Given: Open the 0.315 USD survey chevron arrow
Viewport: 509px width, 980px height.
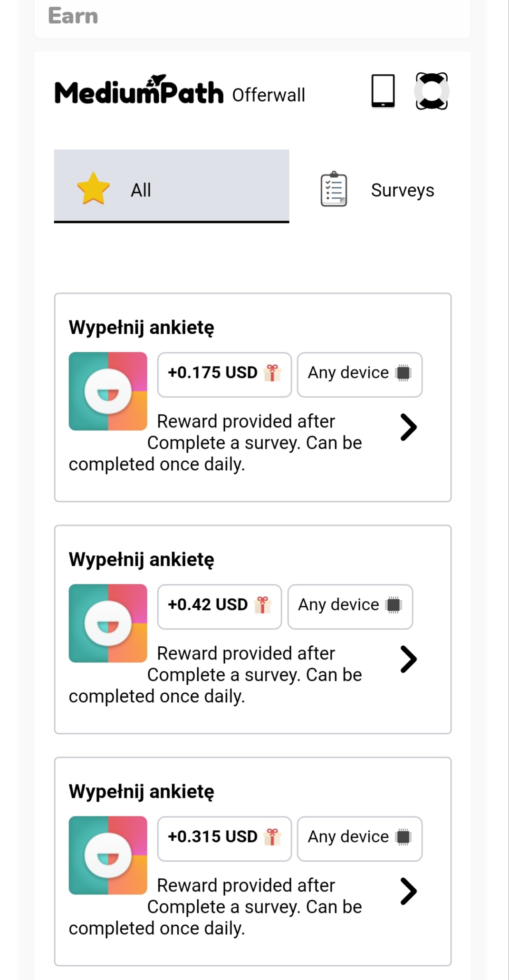Looking at the screenshot, I should pos(408,891).
